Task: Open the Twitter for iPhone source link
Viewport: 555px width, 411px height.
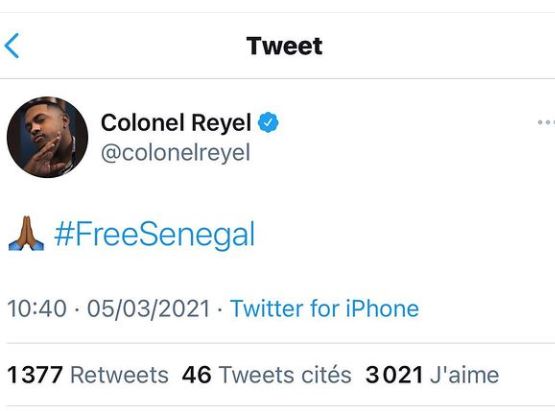Action: pos(325,308)
